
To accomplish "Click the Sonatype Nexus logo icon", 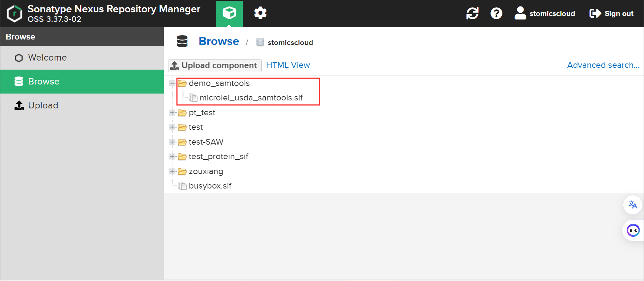I will (x=15, y=14).
